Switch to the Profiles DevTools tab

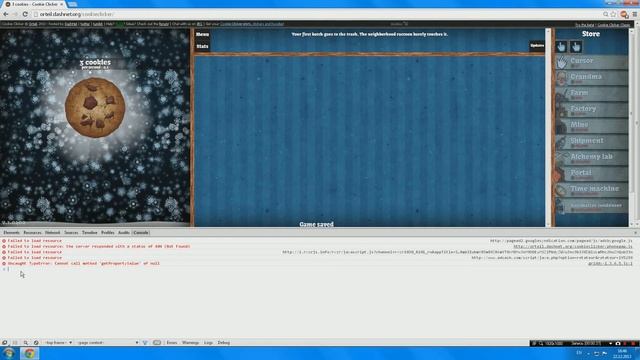point(108,233)
